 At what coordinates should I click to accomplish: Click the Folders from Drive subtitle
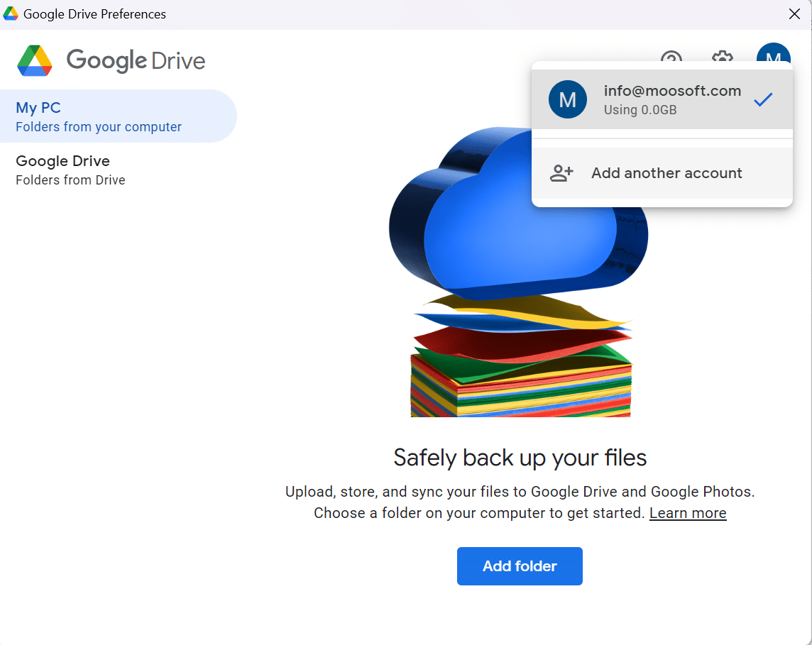[x=70, y=180]
